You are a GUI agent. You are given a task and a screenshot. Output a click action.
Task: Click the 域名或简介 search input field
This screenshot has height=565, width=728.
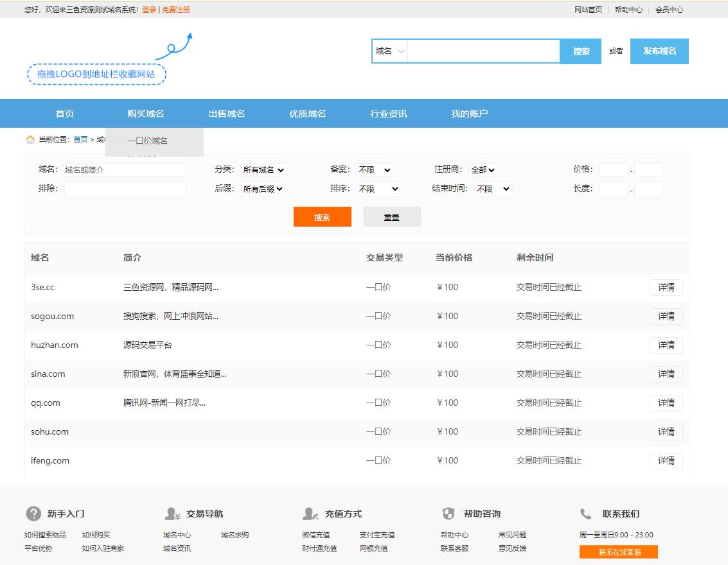[x=125, y=169]
